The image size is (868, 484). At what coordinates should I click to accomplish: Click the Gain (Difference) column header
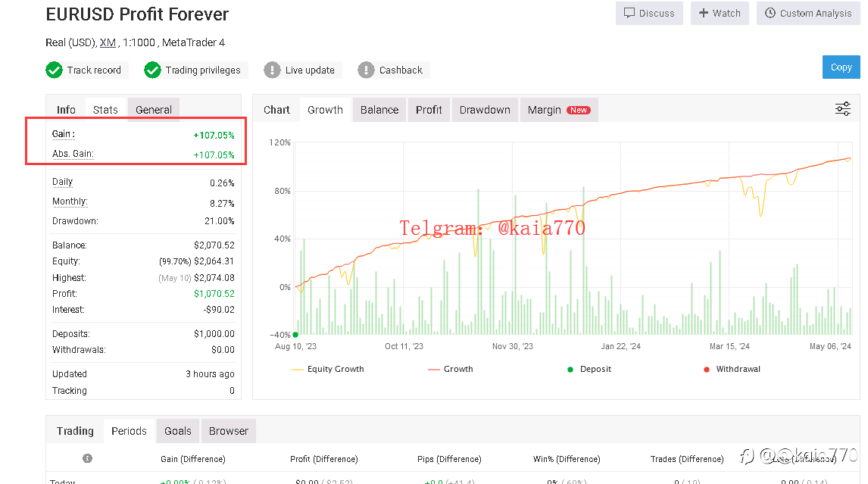tap(192, 459)
